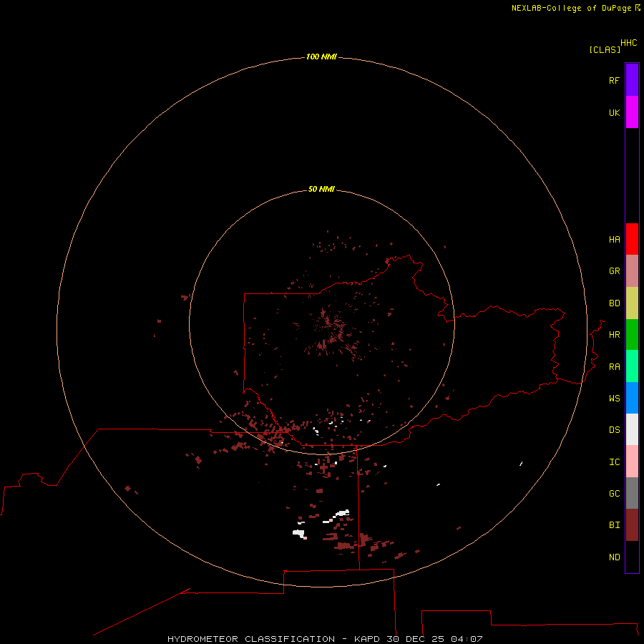644x644 pixels.
Task: Click the RF purple legend swatch
Action: (x=632, y=80)
